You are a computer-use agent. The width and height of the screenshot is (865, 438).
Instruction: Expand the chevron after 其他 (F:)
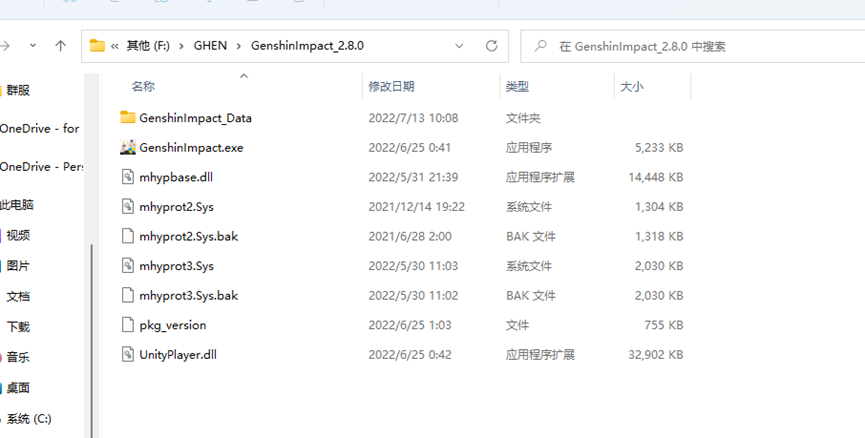(x=181, y=46)
